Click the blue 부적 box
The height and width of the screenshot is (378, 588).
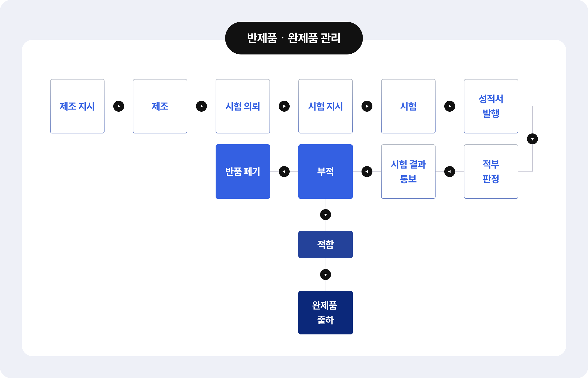click(326, 172)
